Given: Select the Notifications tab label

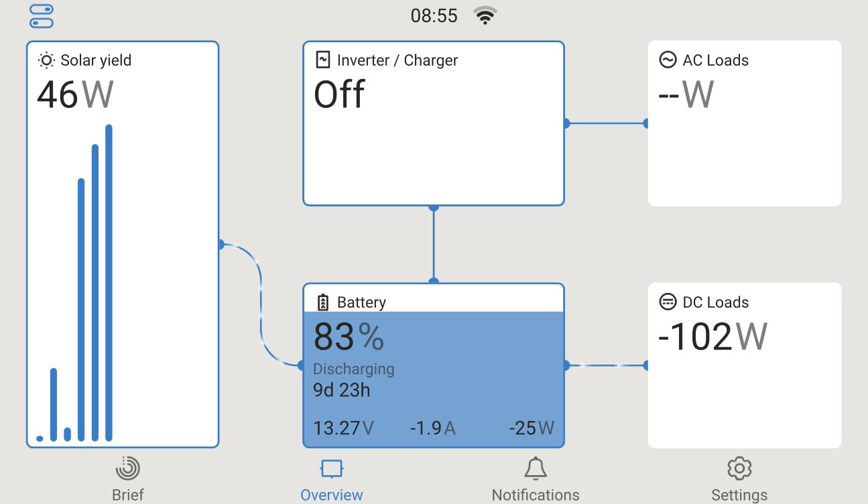Looking at the screenshot, I should point(535,495).
